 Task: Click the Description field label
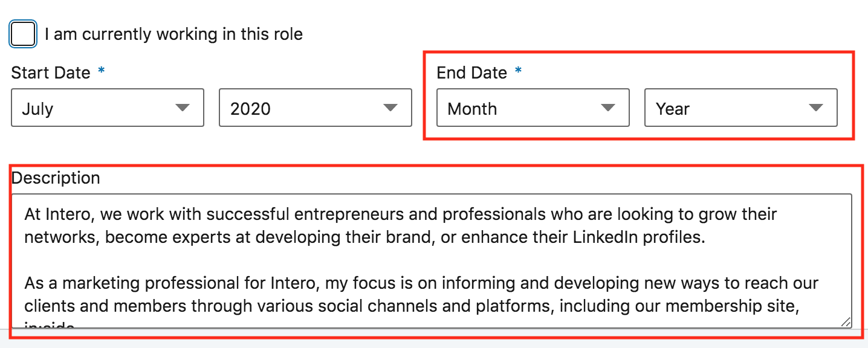pyautogui.click(x=56, y=178)
